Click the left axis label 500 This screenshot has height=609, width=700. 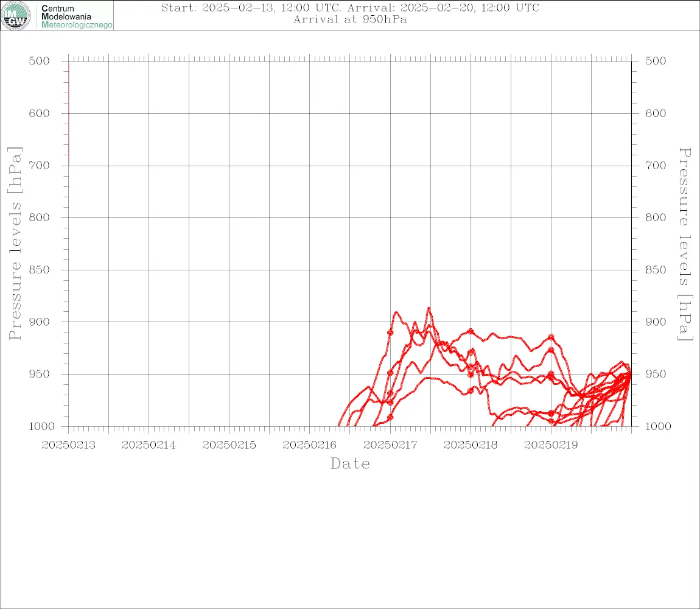40,61
